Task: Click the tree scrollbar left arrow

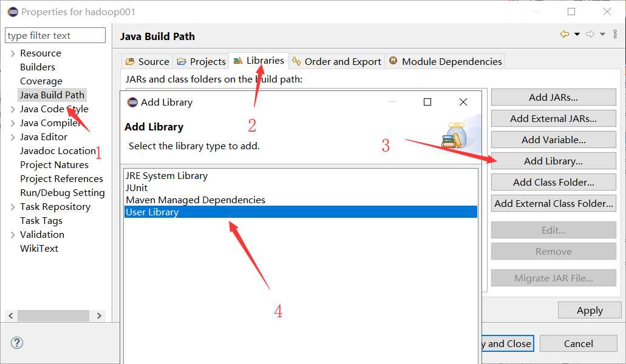Action: tap(11, 315)
